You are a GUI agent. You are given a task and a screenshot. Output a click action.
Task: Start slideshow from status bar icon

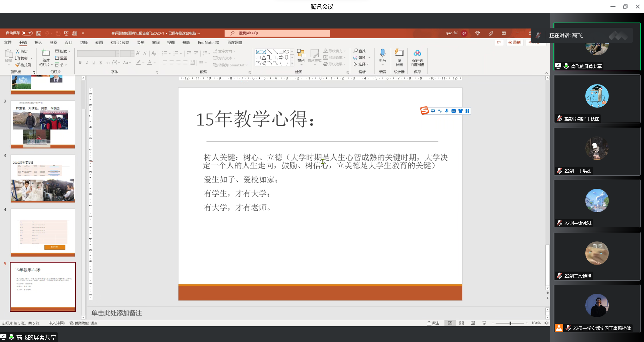pos(484,323)
